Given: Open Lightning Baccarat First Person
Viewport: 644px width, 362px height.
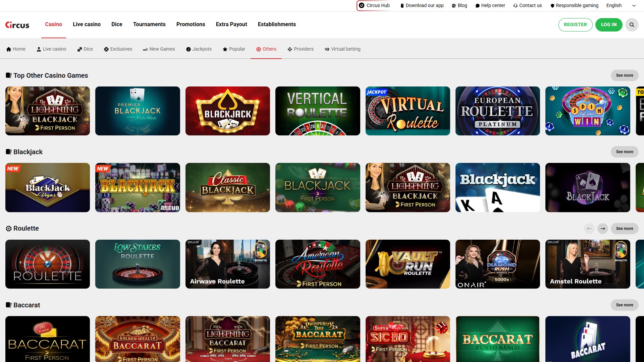Looking at the screenshot, I should click(228, 339).
